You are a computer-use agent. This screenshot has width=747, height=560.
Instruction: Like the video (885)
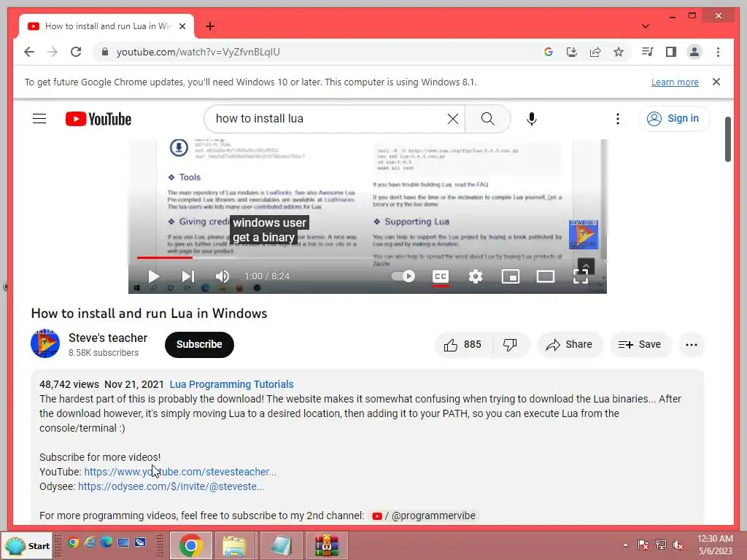(462, 344)
